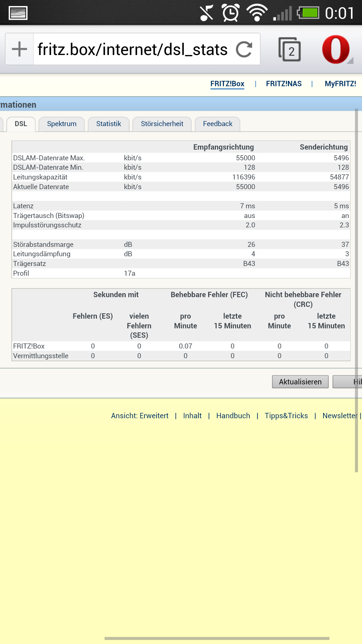Open the Inhalt footer link
This screenshot has height=644, width=362.
pos(192,416)
